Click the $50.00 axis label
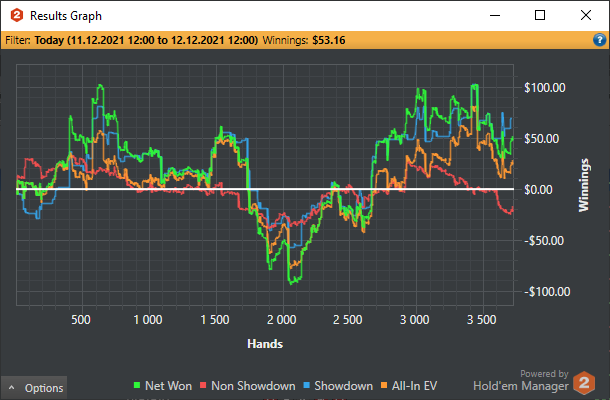 542,139
